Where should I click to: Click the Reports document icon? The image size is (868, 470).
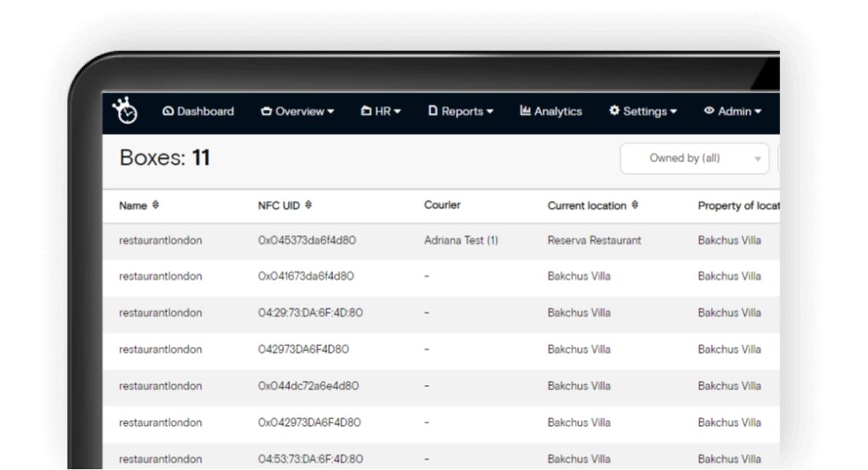(433, 111)
